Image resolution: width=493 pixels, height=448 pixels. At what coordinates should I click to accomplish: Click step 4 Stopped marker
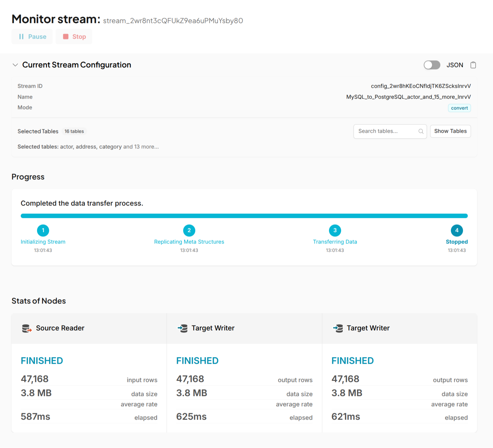457,230
